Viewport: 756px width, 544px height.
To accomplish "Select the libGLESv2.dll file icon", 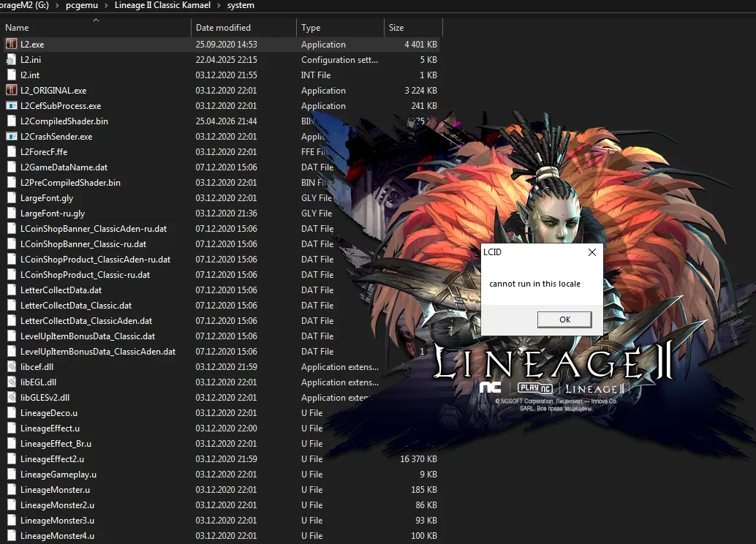I will pyautogui.click(x=12, y=397).
